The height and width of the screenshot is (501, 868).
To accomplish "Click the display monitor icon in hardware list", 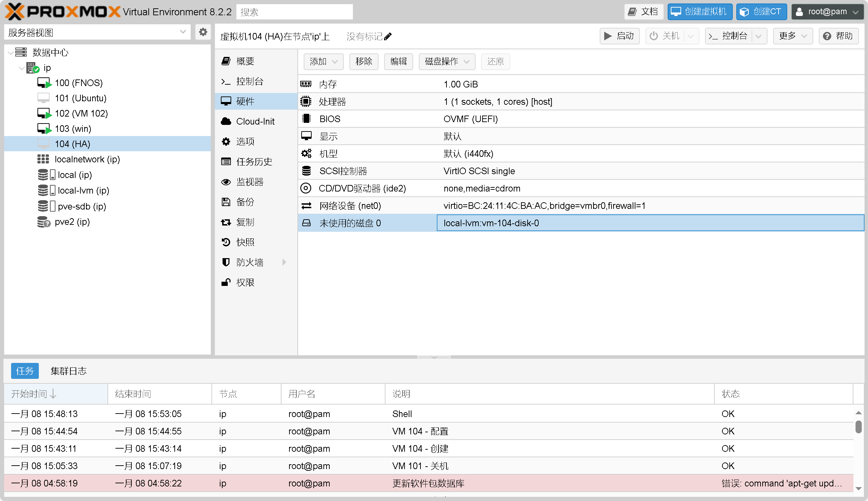I will click(x=306, y=136).
